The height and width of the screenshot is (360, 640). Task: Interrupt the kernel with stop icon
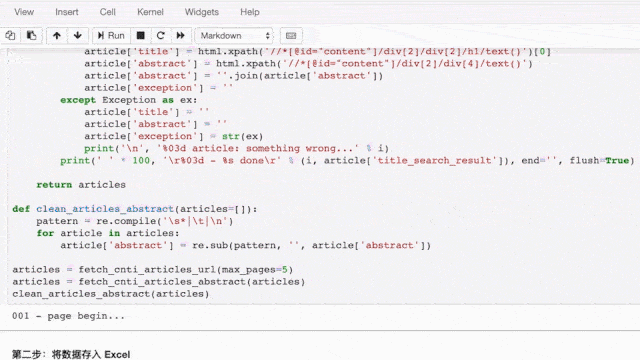click(140, 36)
